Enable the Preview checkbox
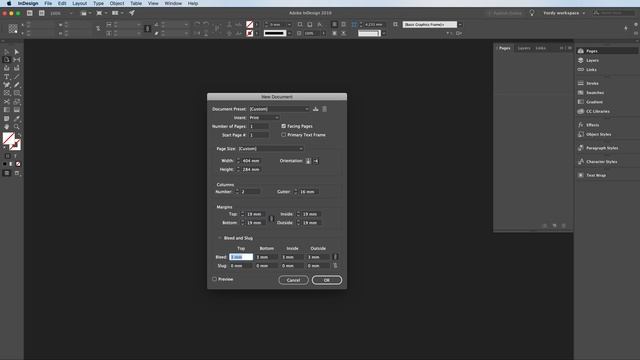Viewport: 640px width, 360px height. [x=214, y=279]
